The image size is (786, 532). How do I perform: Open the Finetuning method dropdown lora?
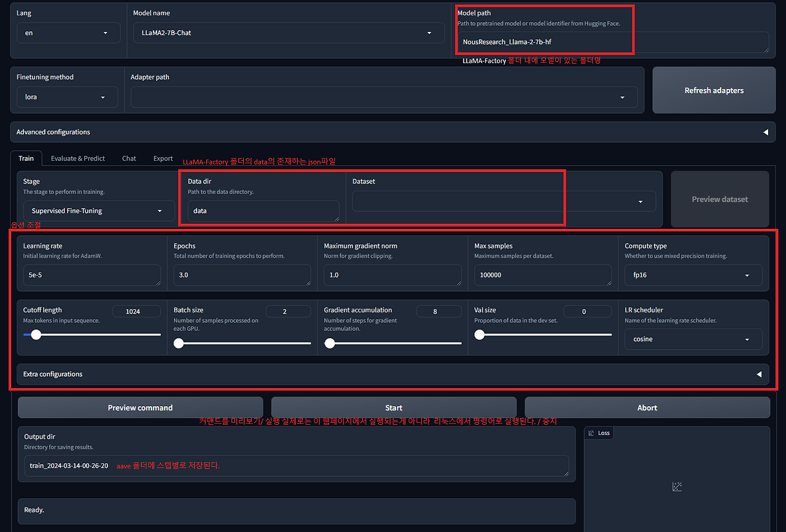point(68,97)
